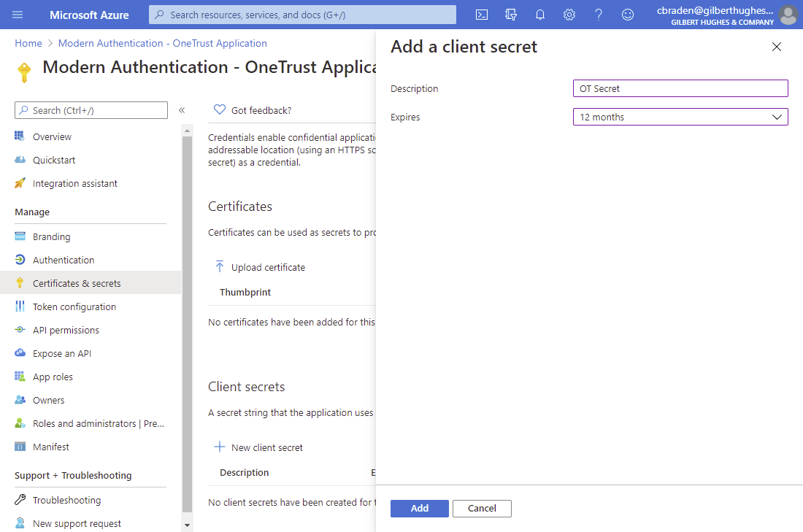Viewport: 803px width, 532px height.
Task: Click the New support request icon
Action: (x=20, y=523)
